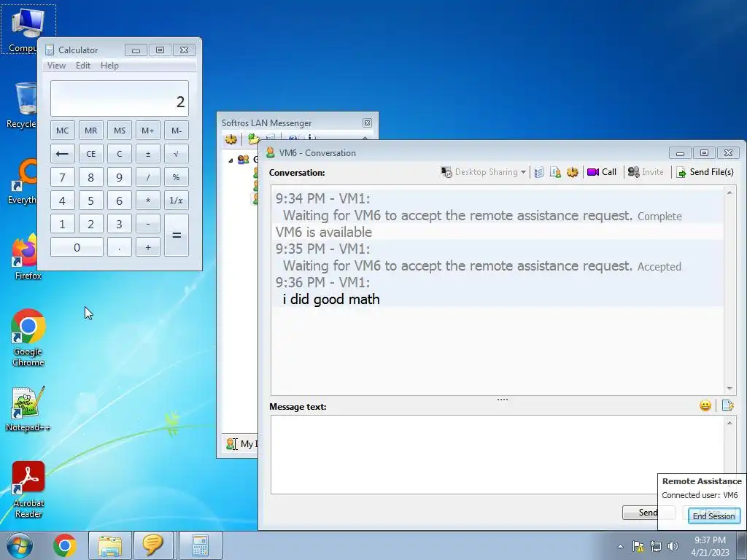Image resolution: width=747 pixels, height=560 pixels.
Task: Open the volume control in system tray
Action: [673, 546]
